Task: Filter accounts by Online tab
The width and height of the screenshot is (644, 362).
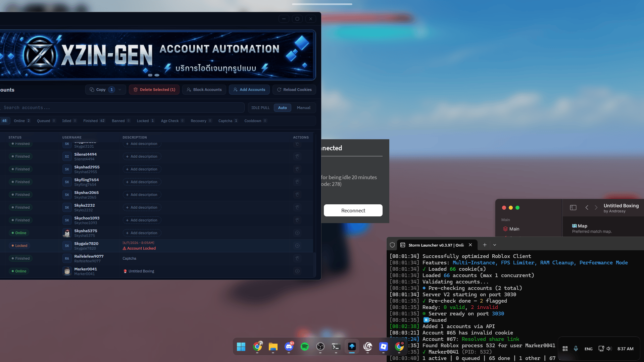Action: 22,121
